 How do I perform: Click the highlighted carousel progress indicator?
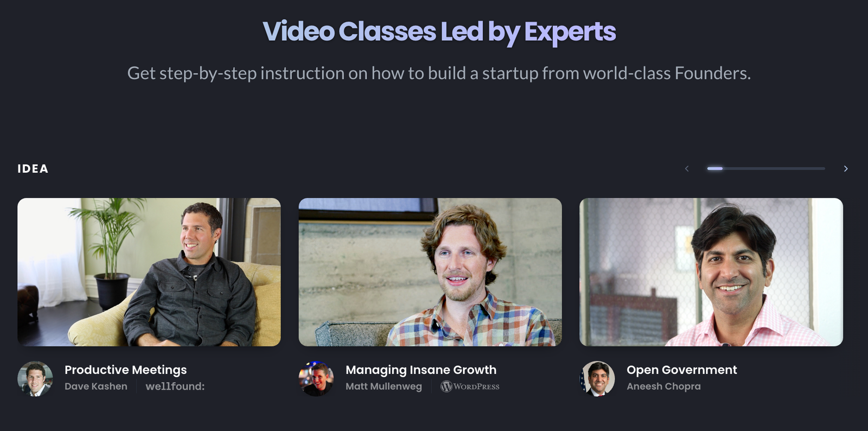(x=715, y=169)
